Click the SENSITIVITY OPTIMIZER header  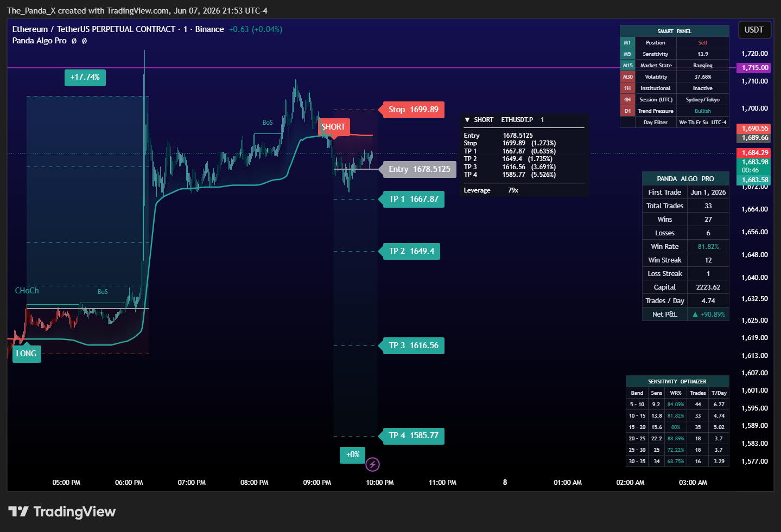(677, 382)
